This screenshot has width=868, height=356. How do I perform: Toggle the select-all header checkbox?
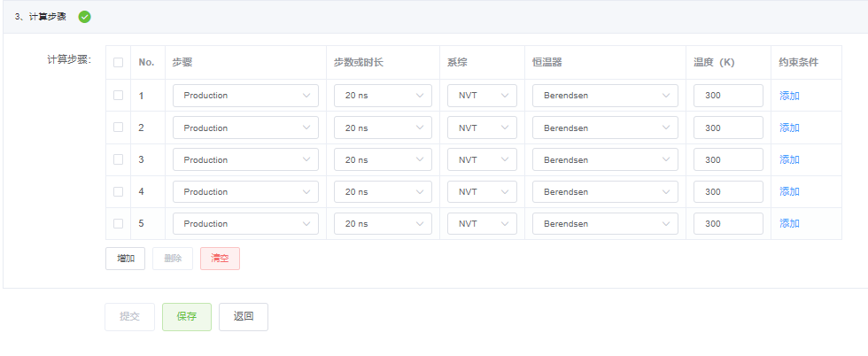pyautogui.click(x=118, y=63)
